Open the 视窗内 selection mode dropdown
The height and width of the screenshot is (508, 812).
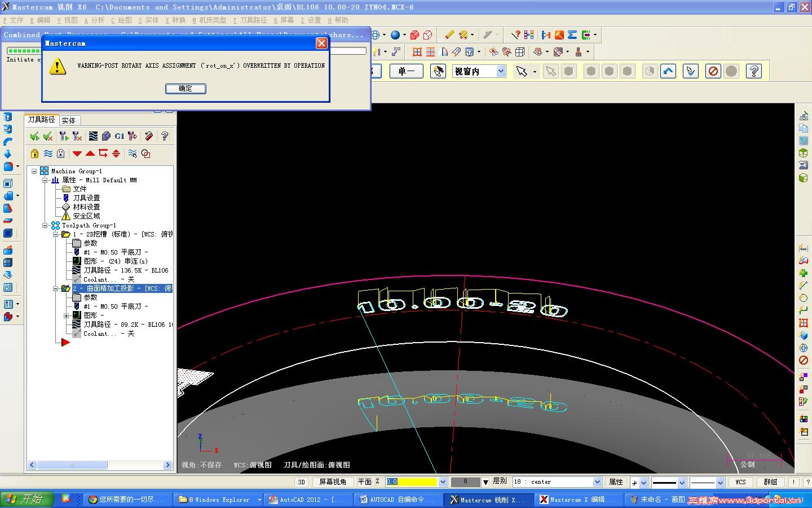click(501, 71)
